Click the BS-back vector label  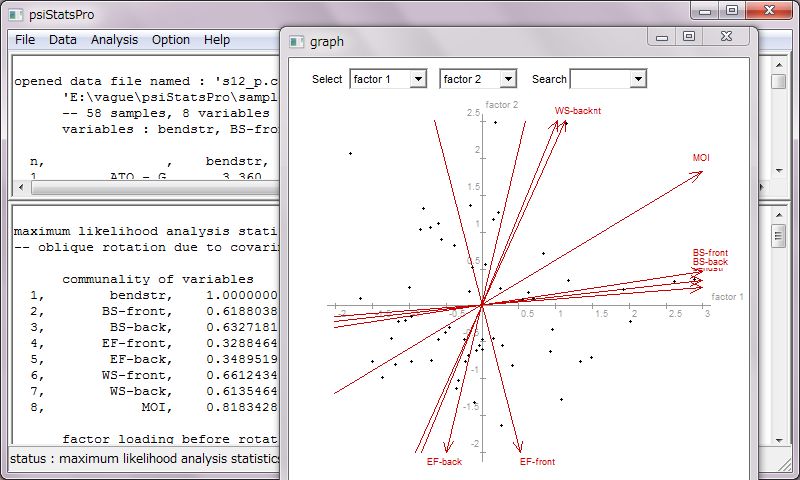[x=710, y=262]
